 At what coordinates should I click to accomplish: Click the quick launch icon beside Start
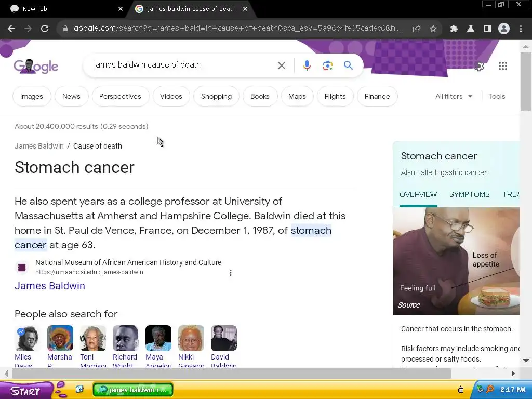(79, 389)
